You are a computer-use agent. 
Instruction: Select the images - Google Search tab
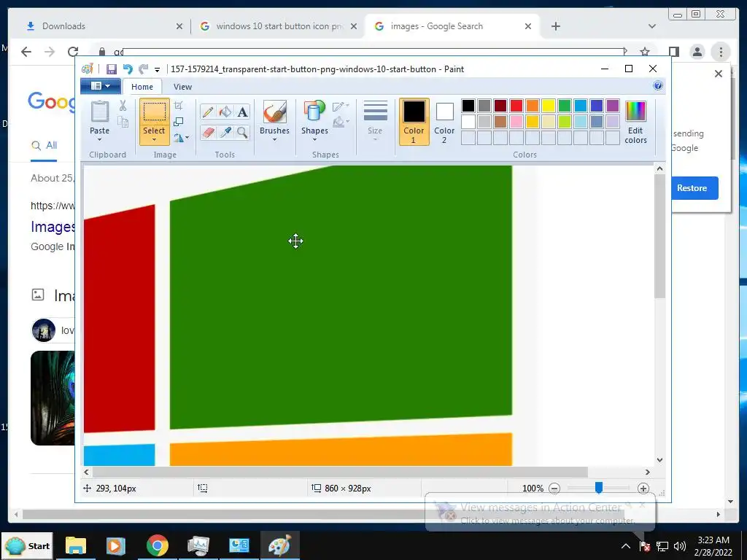coord(452,26)
